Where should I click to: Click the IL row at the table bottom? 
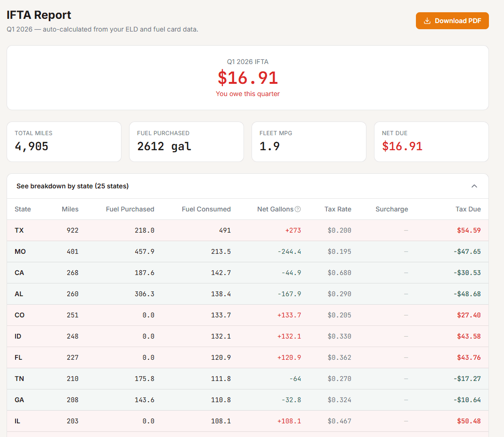coord(248,421)
